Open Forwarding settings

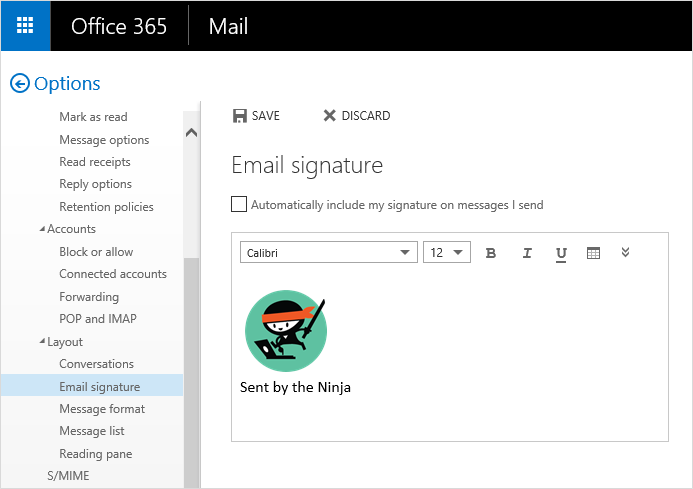coord(89,297)
